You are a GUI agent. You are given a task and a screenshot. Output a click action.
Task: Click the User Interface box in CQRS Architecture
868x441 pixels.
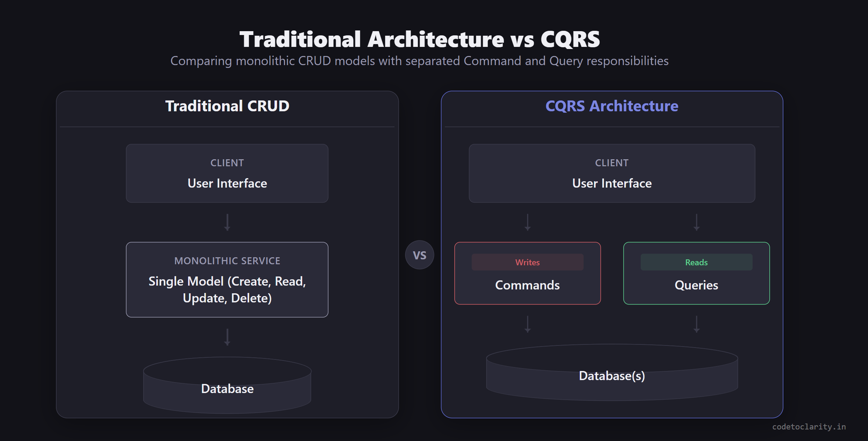(x=612, y=173)
